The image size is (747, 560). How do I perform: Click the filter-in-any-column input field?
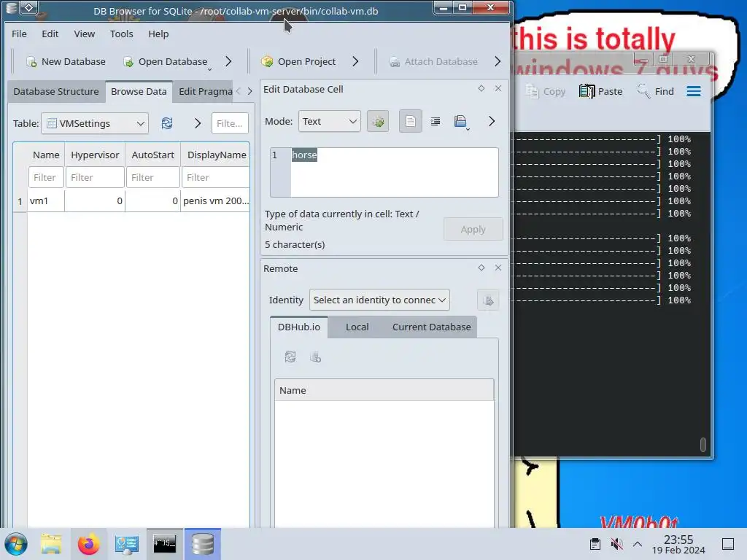point(230,123)
